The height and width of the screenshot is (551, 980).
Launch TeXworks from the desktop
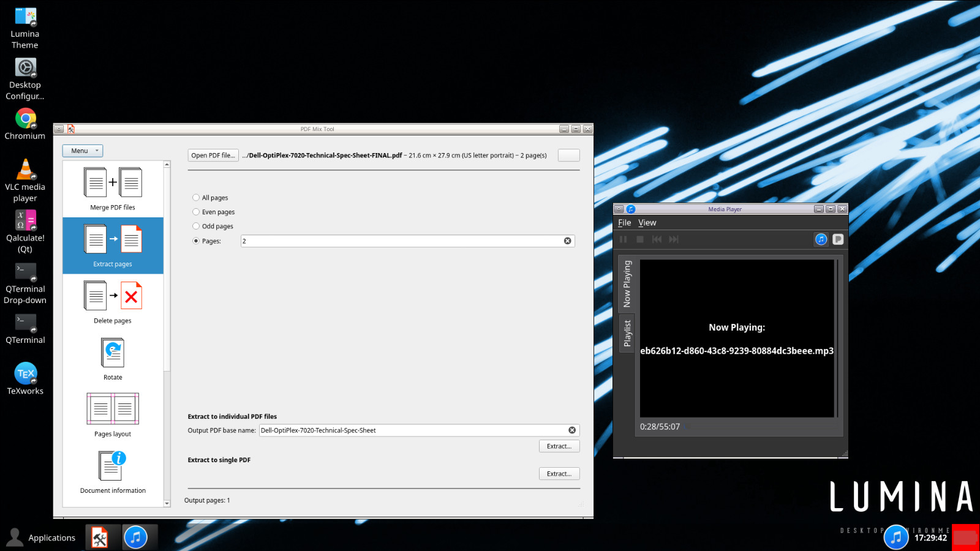[x=25, y=379]
